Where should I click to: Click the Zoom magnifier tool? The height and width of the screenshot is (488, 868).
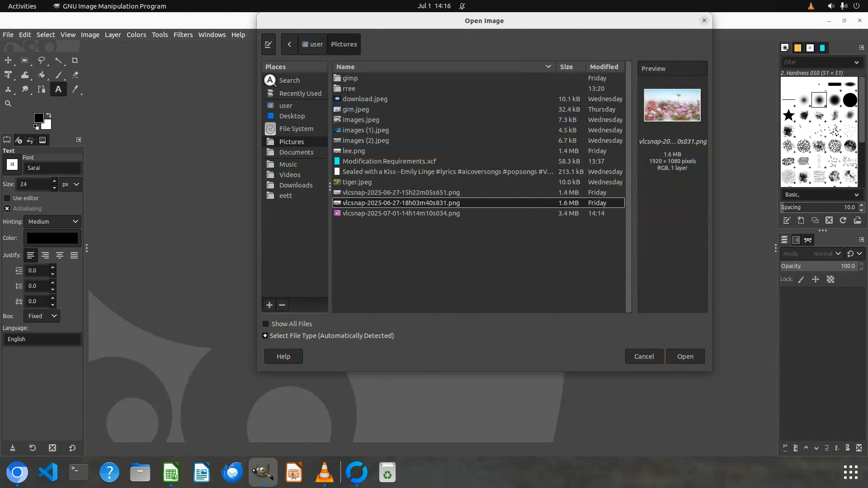tap(8, 103)
